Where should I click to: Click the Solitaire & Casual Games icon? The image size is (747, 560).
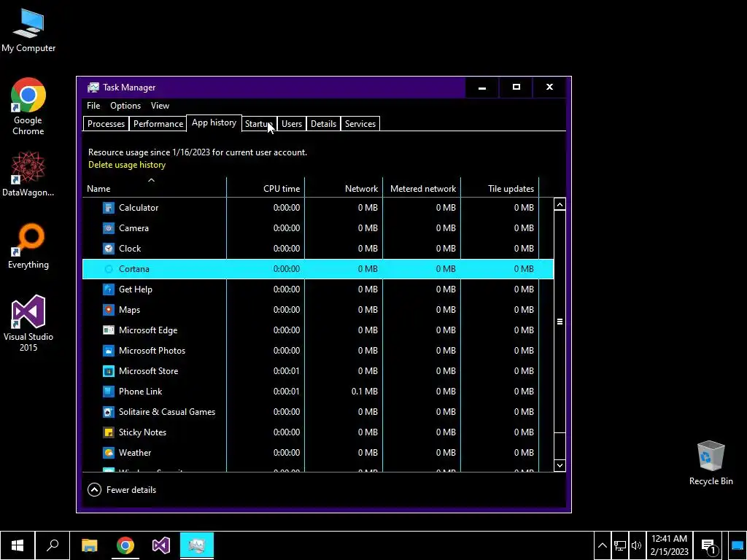109,412
